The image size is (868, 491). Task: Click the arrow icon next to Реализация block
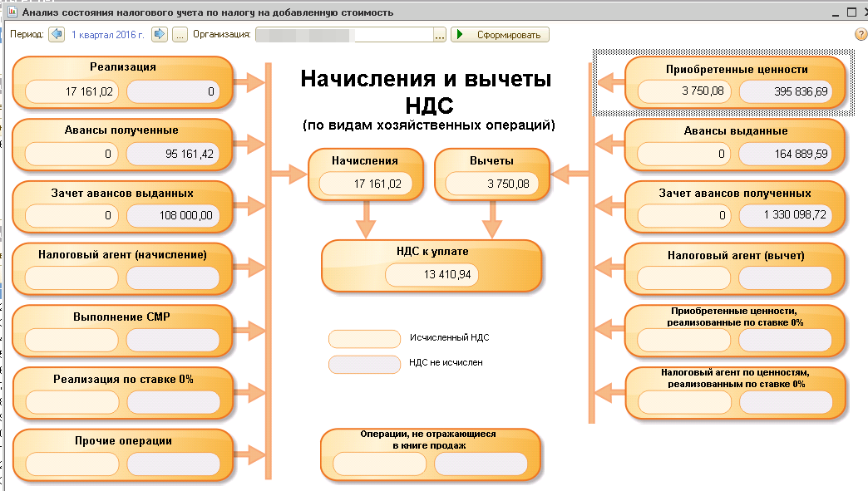pyautogui.click(x=248, y=81)
